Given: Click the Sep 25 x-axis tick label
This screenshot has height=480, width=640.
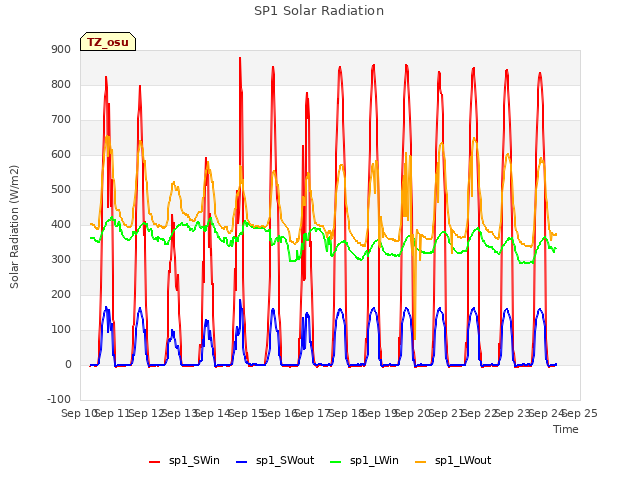Looking at the screenshot, I should tap(580, 413).
